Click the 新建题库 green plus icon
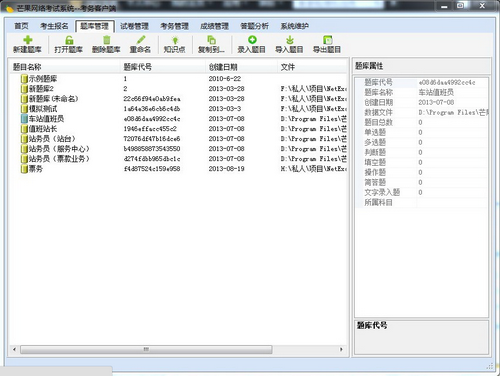Screen dimensions: 500x376 click(x=28, y=40)
